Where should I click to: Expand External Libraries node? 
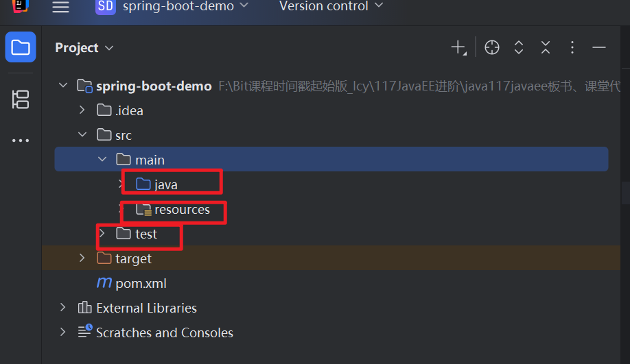[x=62, y=307]
